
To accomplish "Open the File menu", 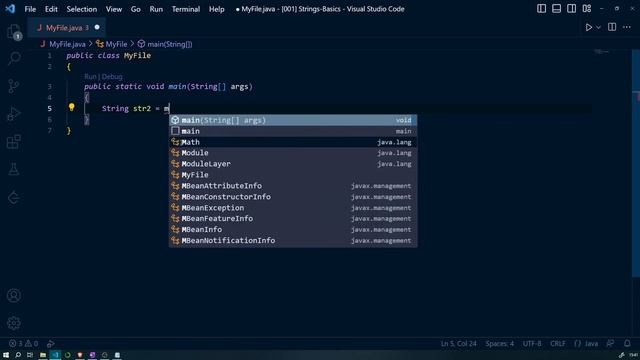I will 30,9.
